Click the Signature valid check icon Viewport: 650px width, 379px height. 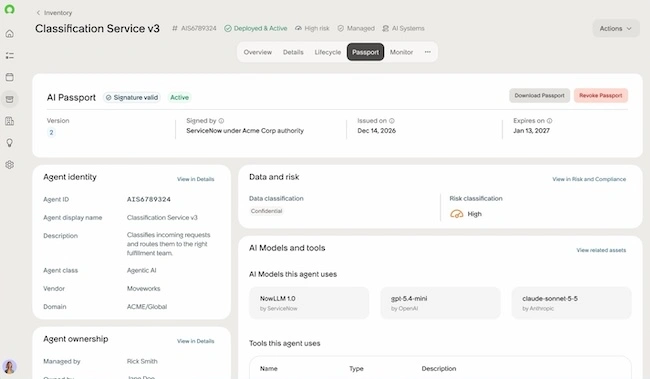point(109,97)
